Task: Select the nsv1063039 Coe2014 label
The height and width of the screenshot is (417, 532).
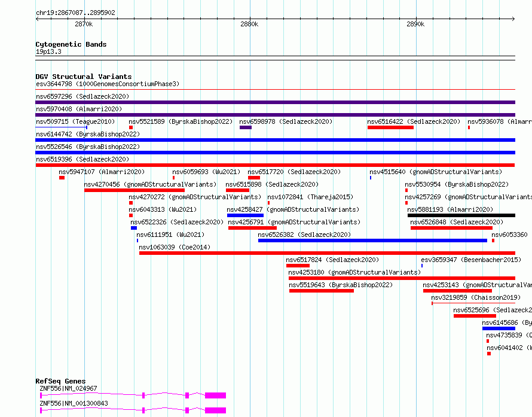Action: pos(175,247)
